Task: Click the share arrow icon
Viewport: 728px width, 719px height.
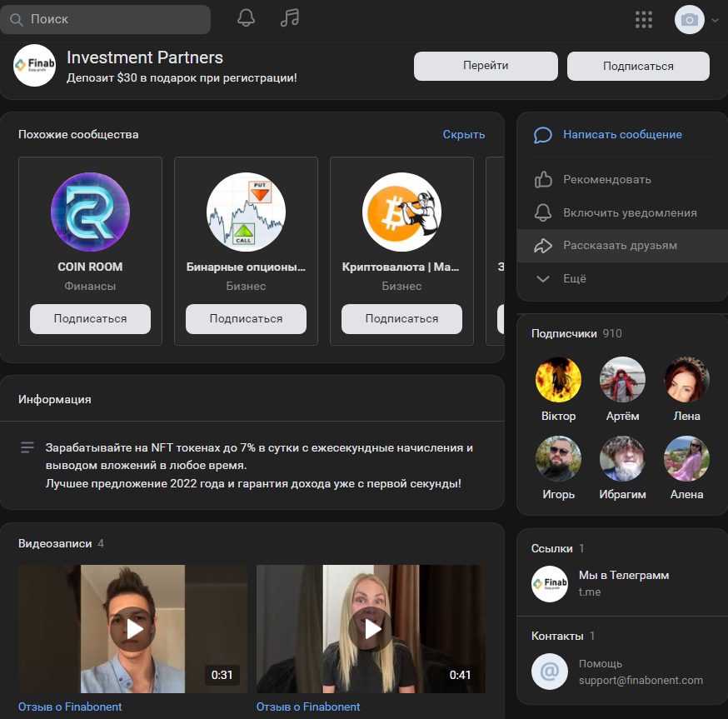Action: point(543,246)
